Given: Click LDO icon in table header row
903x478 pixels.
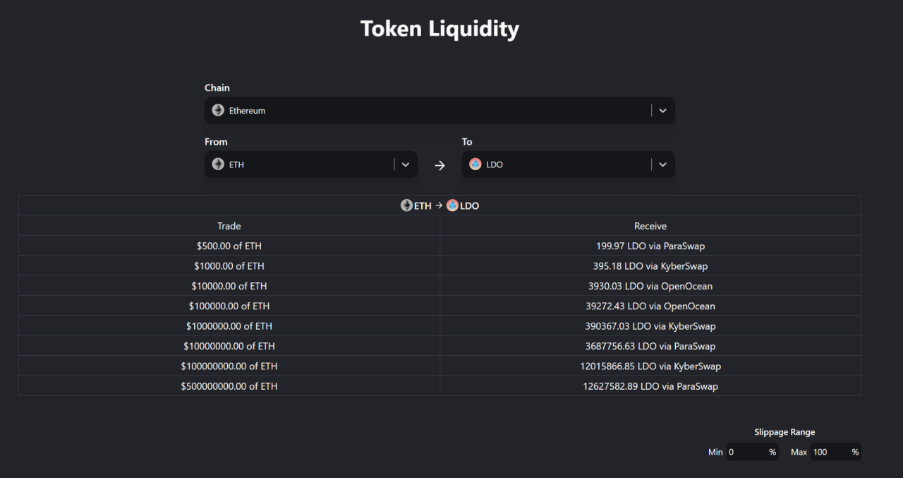Looking at the screenshot, I should (x=453, y=205).
